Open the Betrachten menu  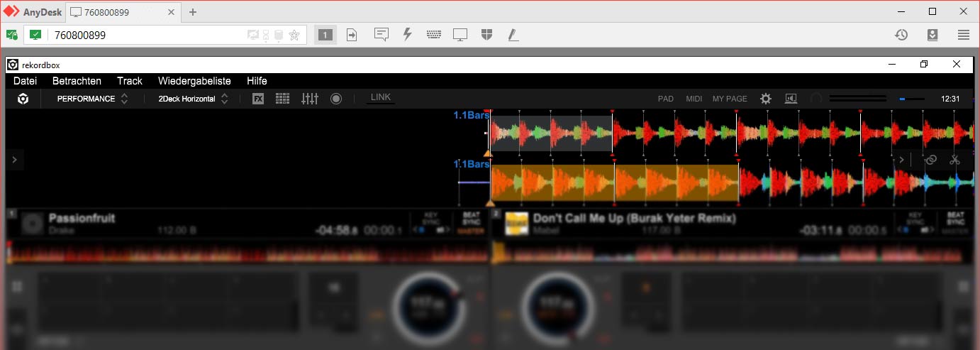77,81
